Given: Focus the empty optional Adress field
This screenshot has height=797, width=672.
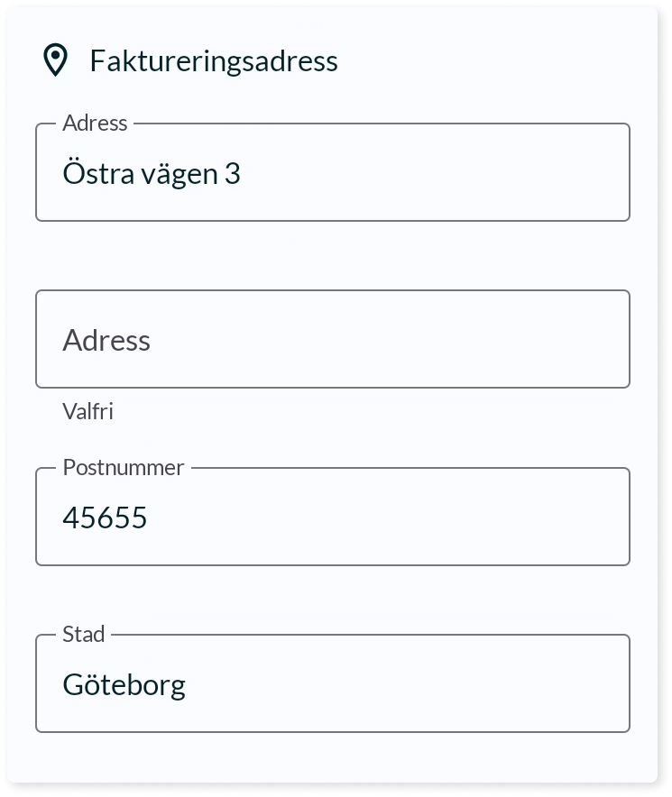Looking at the screenshot, I should click(x=333, y=339).
